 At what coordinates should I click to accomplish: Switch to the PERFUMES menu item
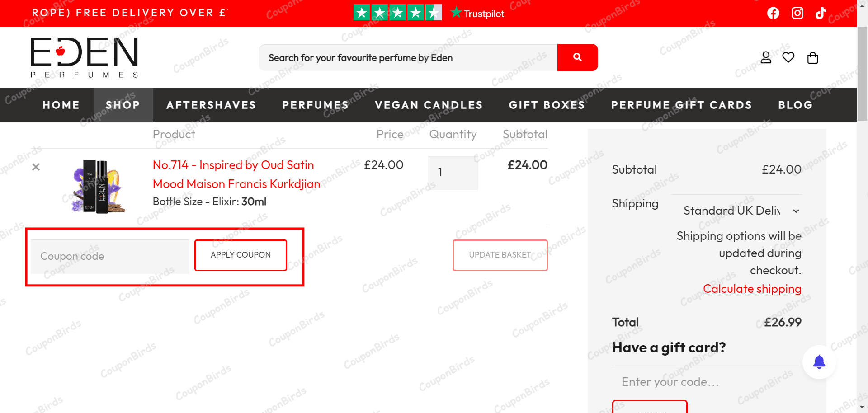(315, 105)
